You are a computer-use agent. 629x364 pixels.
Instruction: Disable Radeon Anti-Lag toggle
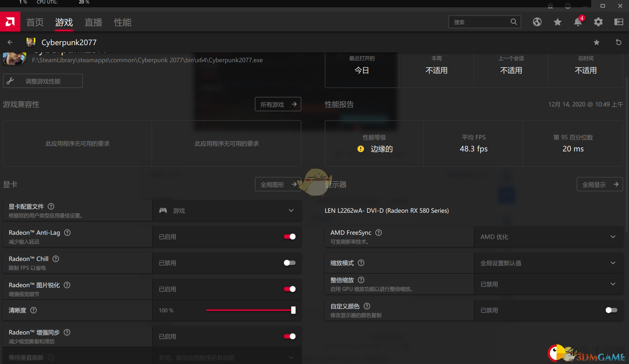290,237
